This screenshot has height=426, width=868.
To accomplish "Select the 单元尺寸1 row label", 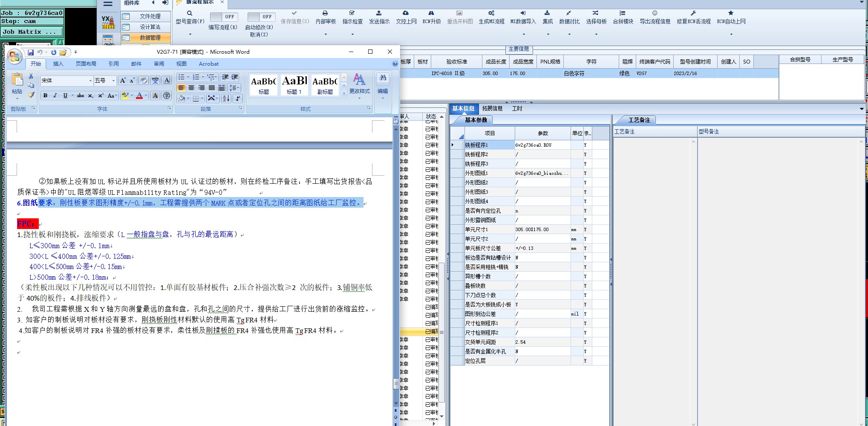I will pos(489,229).
